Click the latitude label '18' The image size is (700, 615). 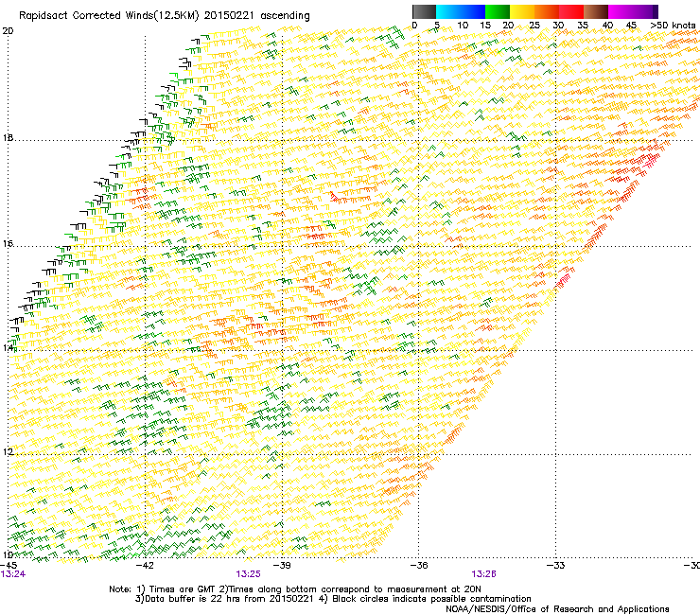(8, 138)
